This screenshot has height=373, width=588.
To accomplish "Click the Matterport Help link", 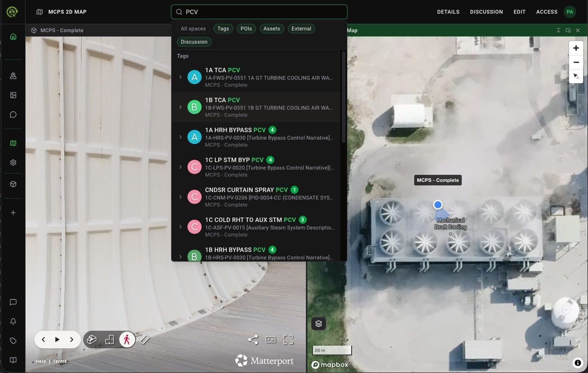I will (x=40, y=362).
